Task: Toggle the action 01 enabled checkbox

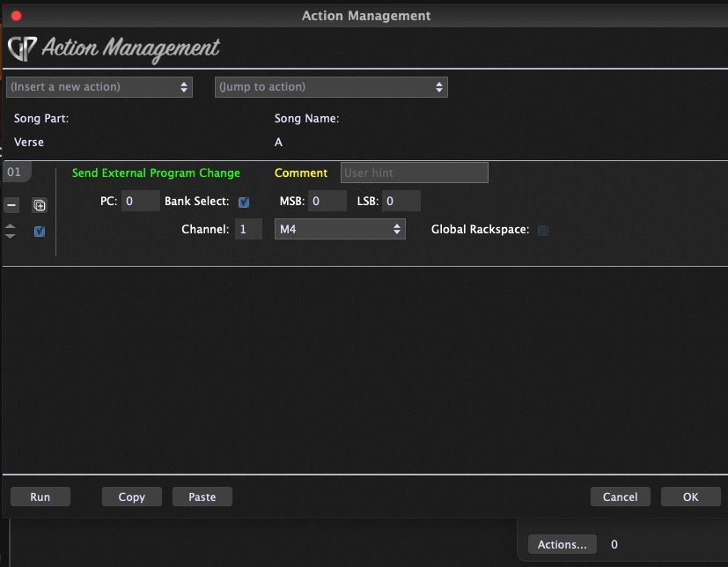Action: [40, 231]
